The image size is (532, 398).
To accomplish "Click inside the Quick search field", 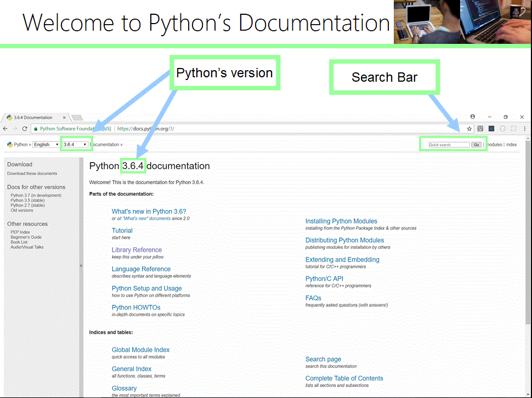I will [449, 144].
